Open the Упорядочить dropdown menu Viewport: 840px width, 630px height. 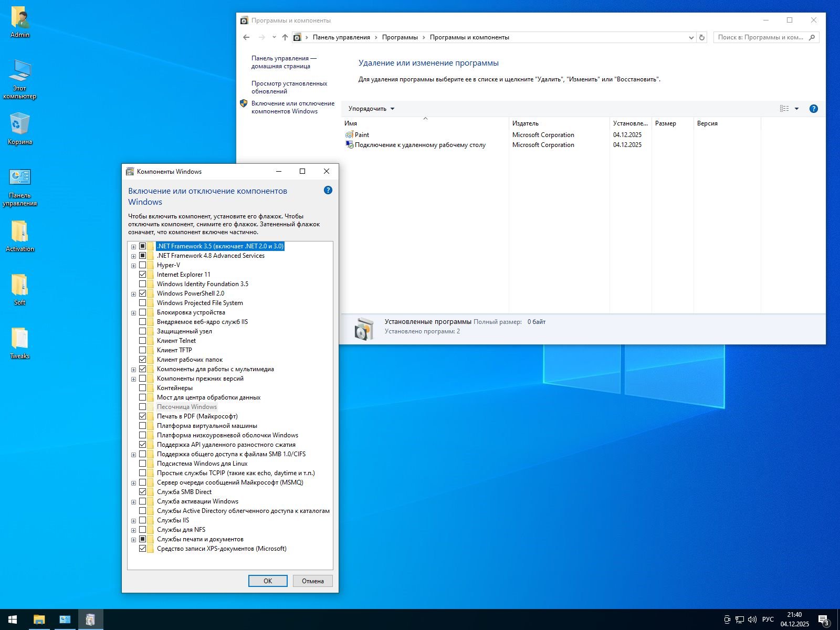371,109
